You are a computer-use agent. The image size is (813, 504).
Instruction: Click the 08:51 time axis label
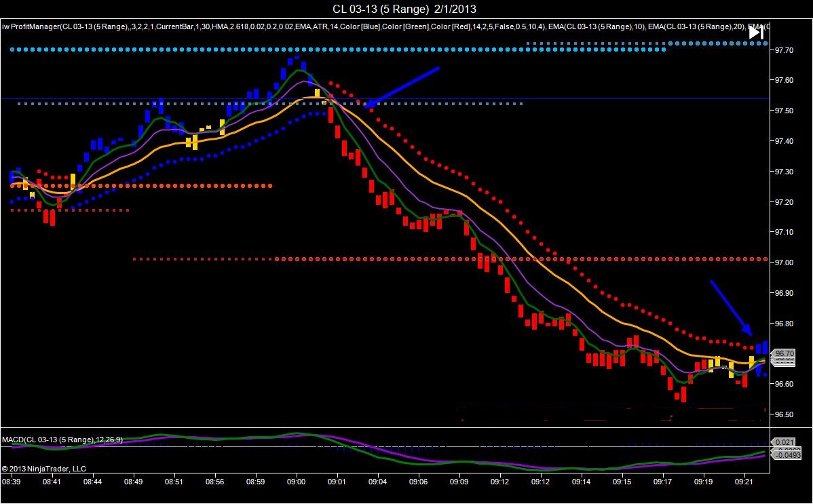point(174,482)
